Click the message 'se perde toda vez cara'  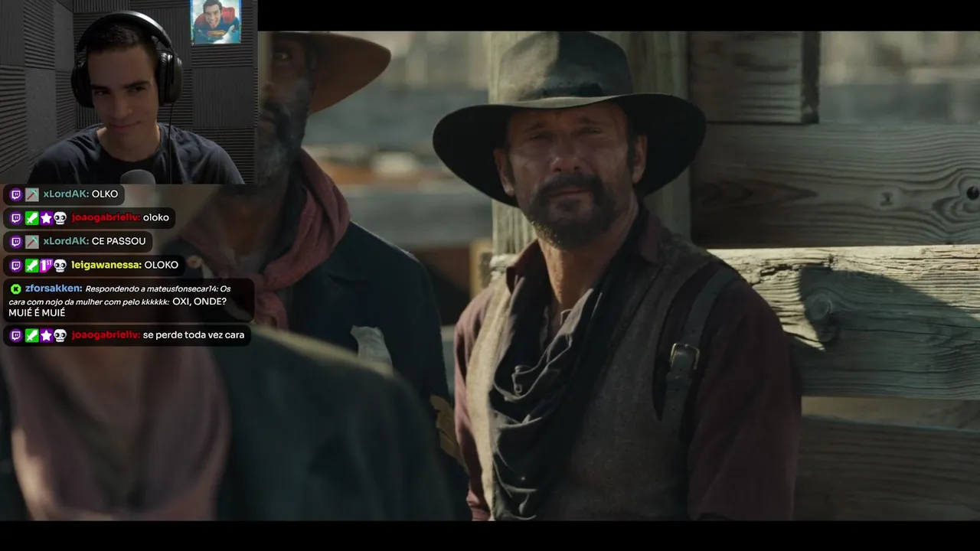[194, 334]
